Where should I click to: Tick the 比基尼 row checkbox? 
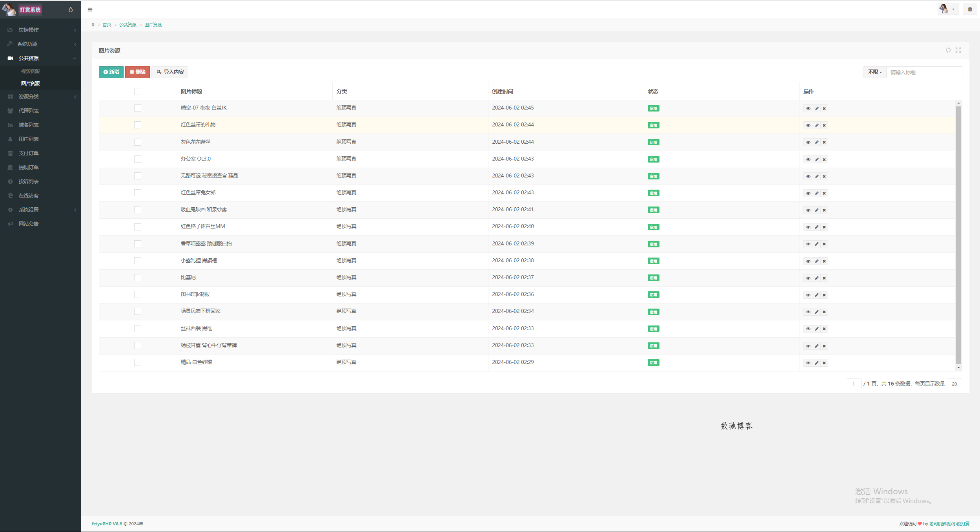[138, 278]
